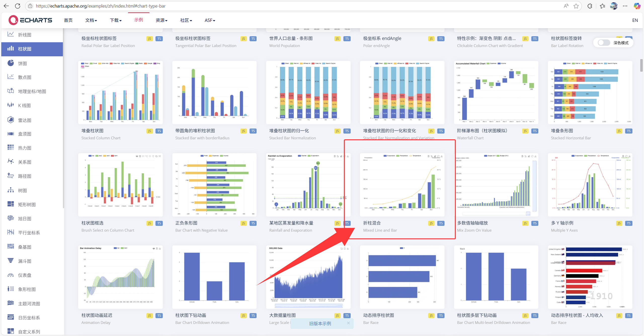The height and width of the screenshot is (336, 644).
Task: Click the 桑基图 sankey icon
Action: 11,246
